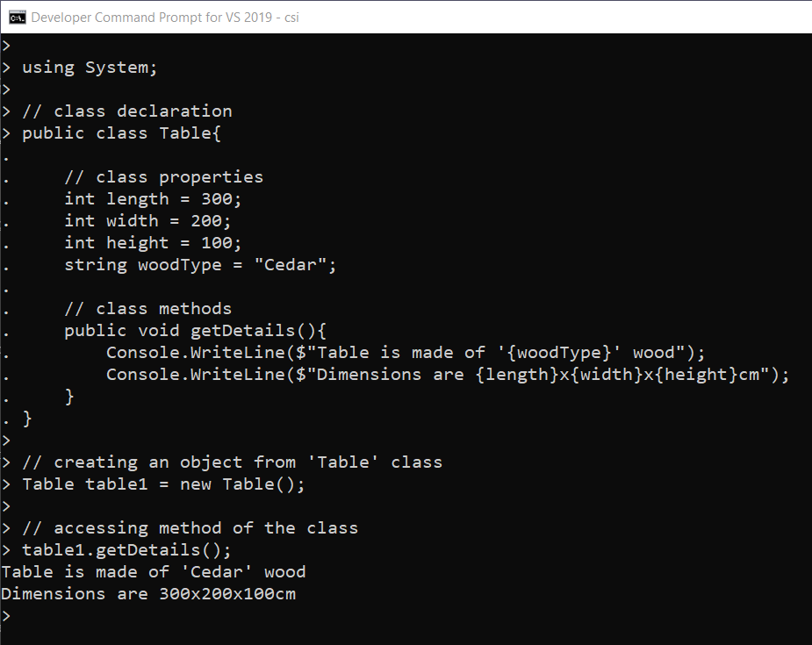
Task: Click the string woodType = "Cedar" line
Action: pos(200,265)
